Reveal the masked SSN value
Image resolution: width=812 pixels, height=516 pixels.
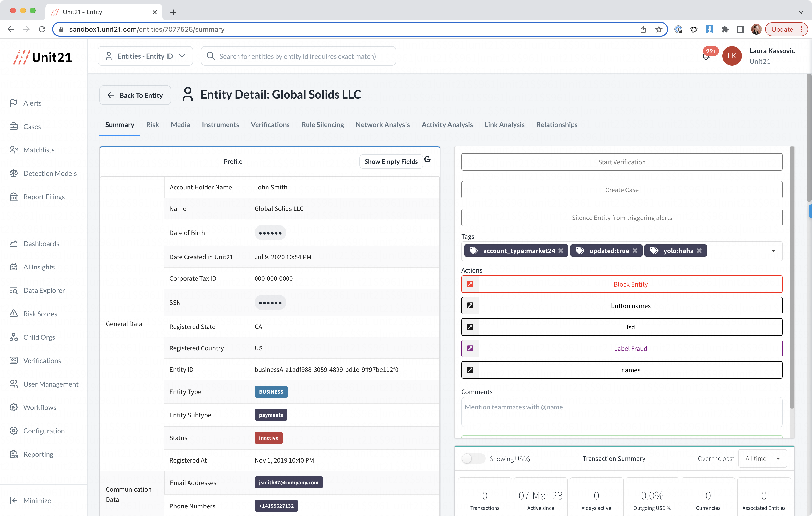(270, 303)
